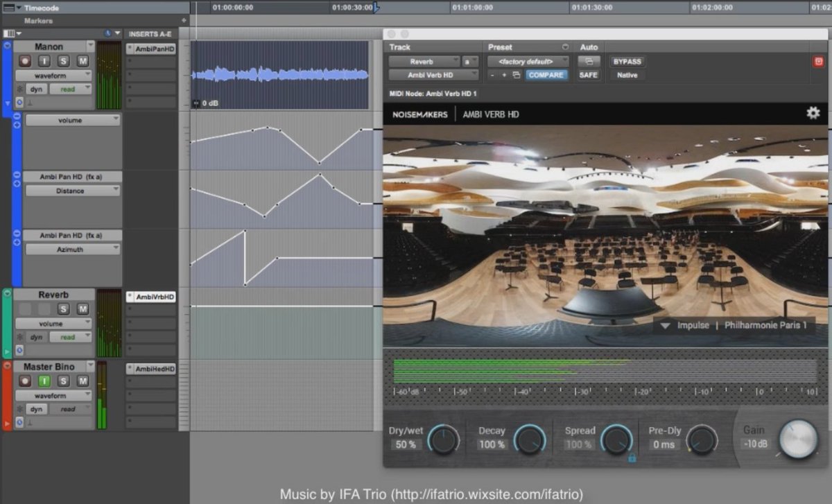This screenshot has width=832, height=504.
Task: Mute the Master Bino track
Action: (83, 381)
